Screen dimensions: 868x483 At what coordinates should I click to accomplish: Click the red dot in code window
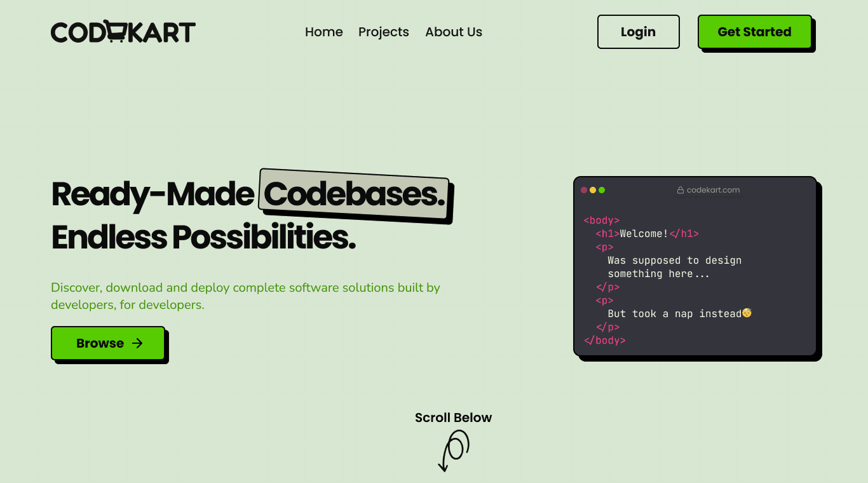pyautogui.click(x=584, y=190)
